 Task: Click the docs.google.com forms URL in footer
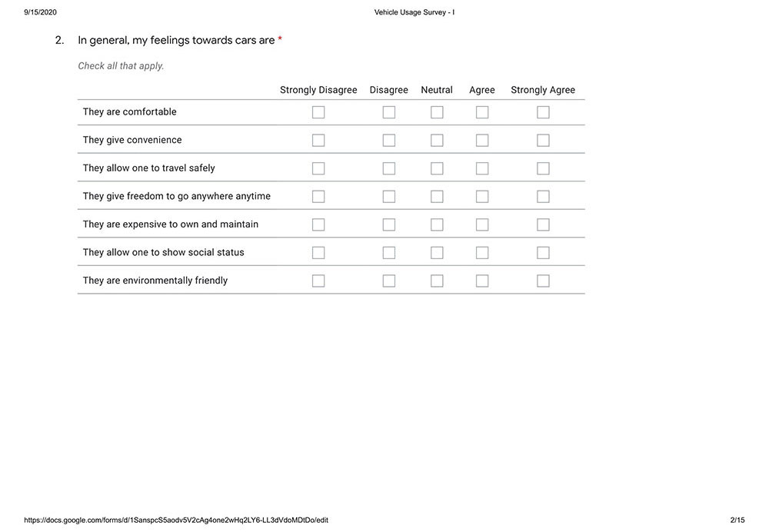pos(176,520)
